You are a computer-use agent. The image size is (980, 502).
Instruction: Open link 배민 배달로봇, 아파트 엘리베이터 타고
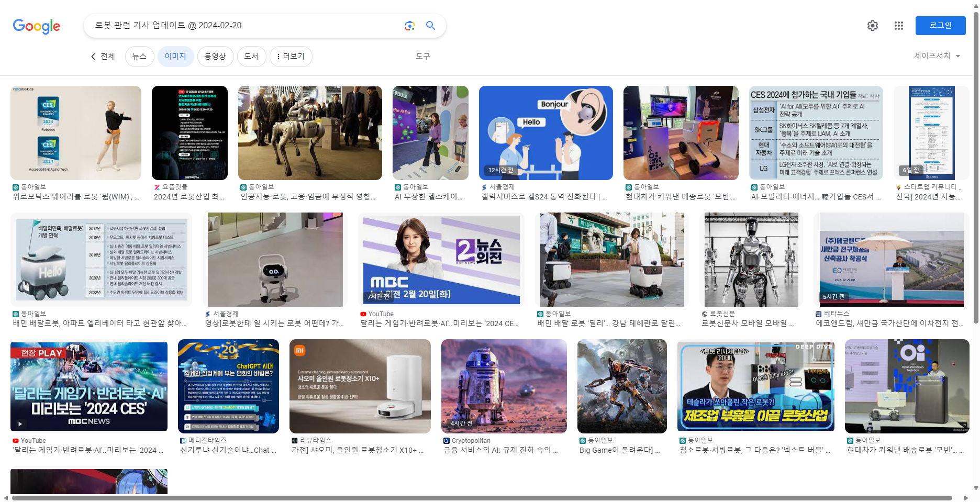pos(100,323)
